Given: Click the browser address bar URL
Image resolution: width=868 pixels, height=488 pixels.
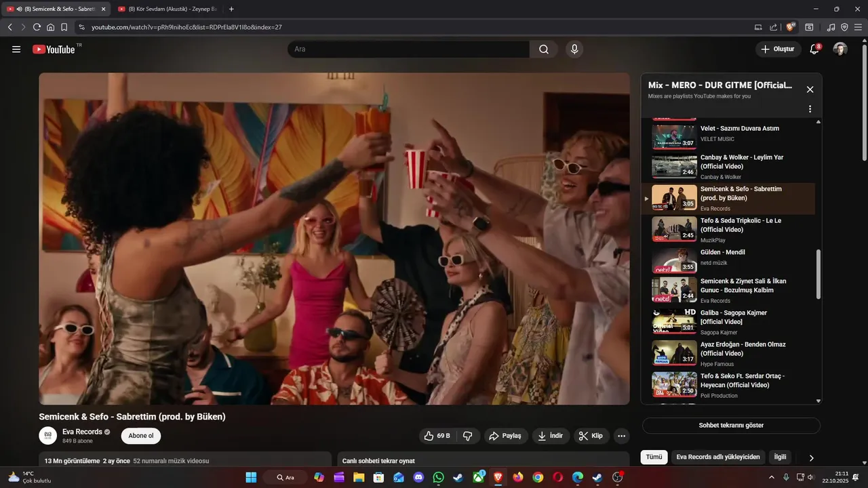Looking at the screenshot, I should [x=186, y=27].
